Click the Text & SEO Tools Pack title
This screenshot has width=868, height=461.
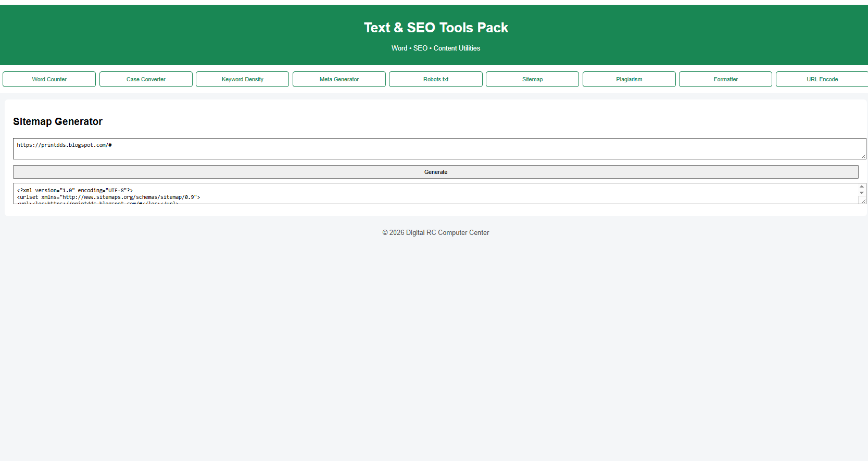436,28
